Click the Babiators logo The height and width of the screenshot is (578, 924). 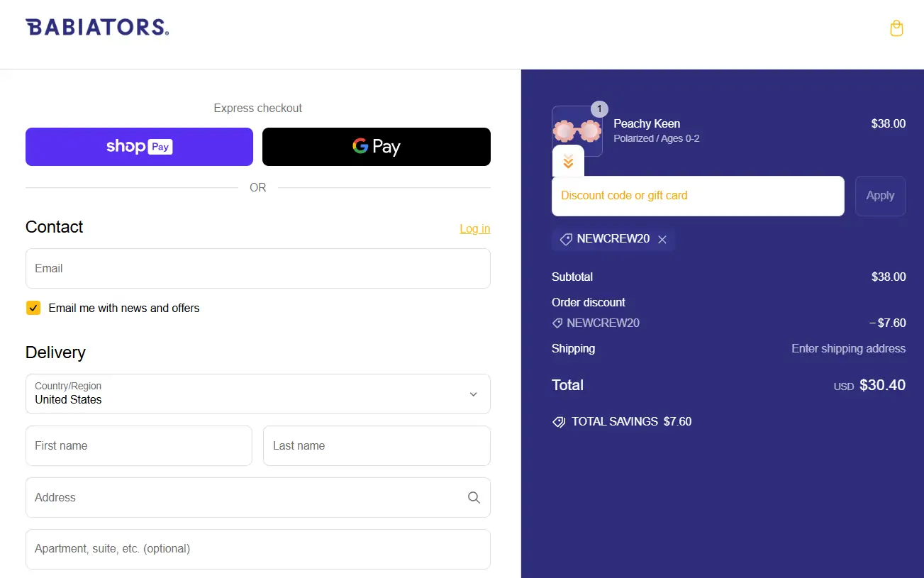click(97, 28)
